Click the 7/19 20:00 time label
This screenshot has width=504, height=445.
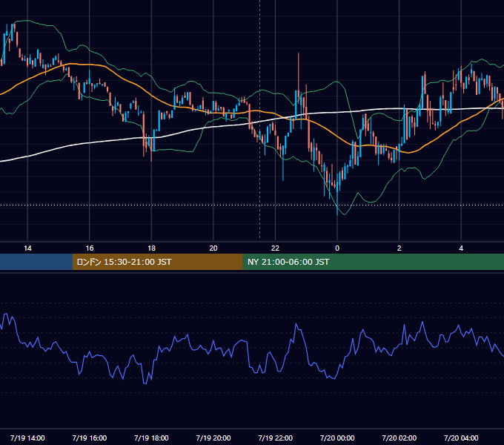[213, 438]
